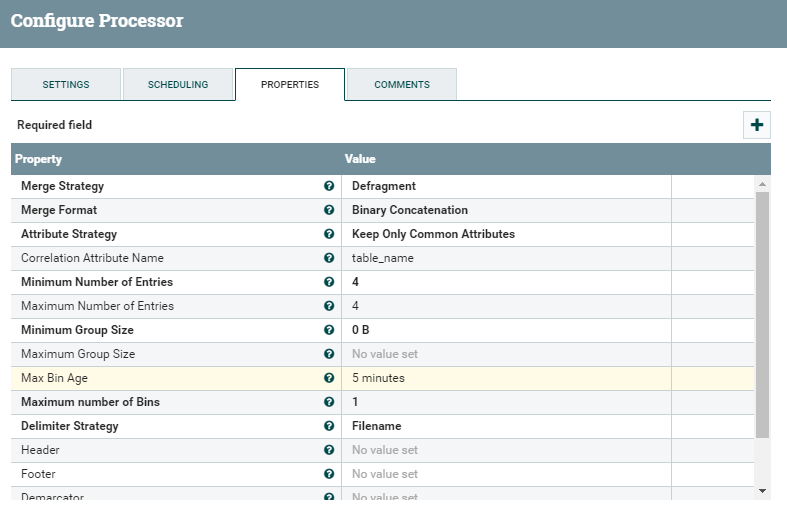Viewport: 787px width, 510px height.
Task: Open Merge Strategy value Defragment
Action: [384, 186]
